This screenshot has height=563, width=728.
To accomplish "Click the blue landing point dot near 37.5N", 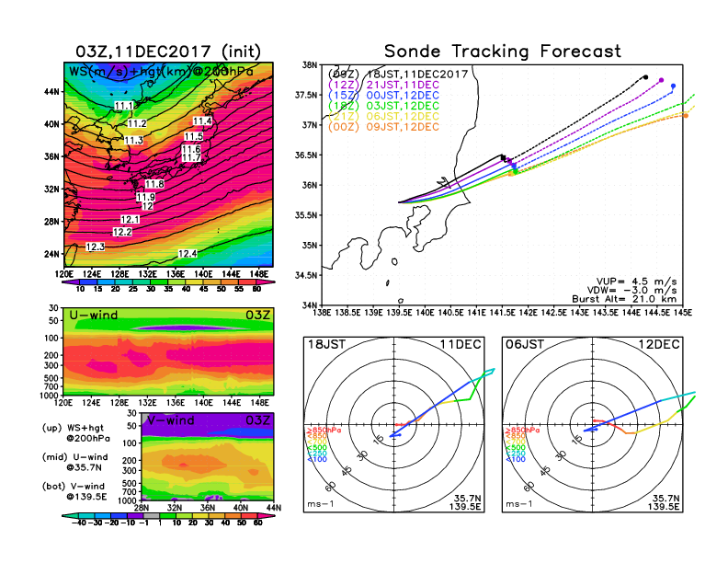I will 673,86.
